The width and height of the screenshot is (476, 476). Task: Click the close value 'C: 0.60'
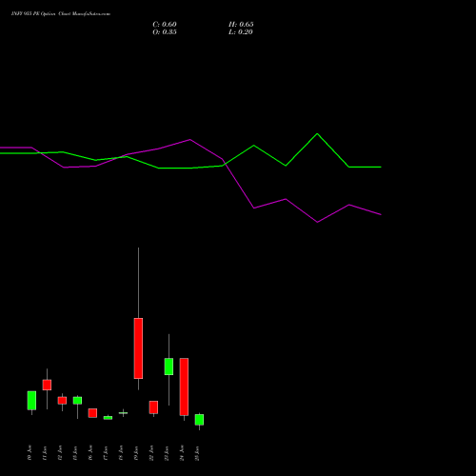(x=165, y=25)
